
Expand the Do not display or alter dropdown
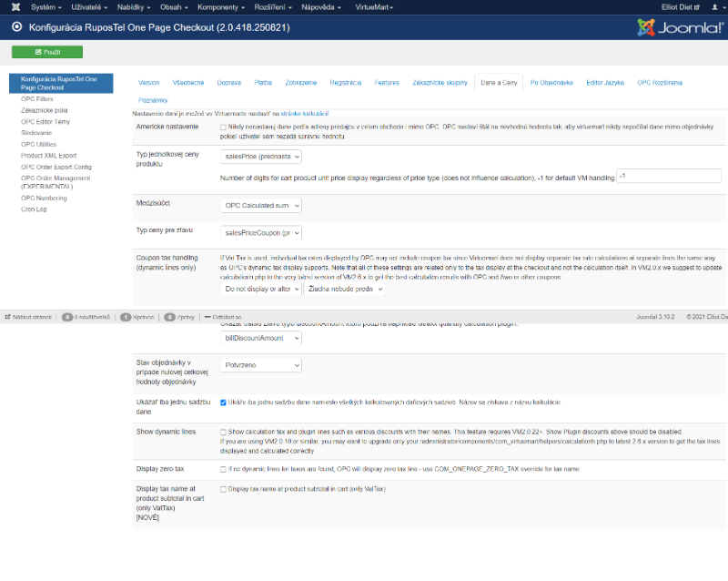click(261, 289)
